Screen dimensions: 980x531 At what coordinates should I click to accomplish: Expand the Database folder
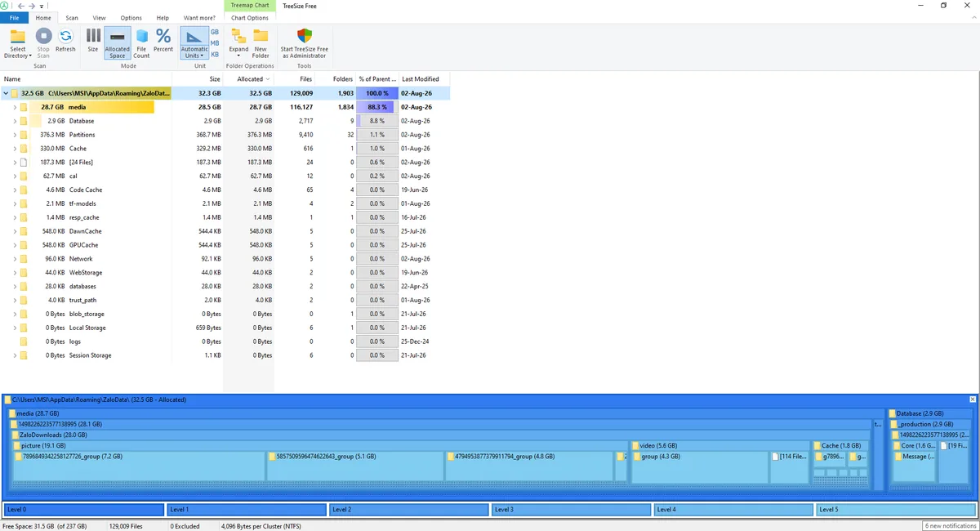(15, 121)
